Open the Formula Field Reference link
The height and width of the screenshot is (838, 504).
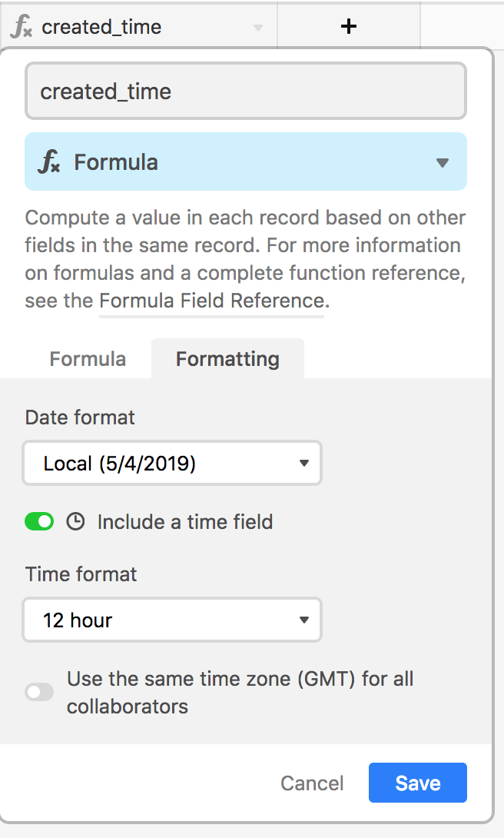click(211, 300)
